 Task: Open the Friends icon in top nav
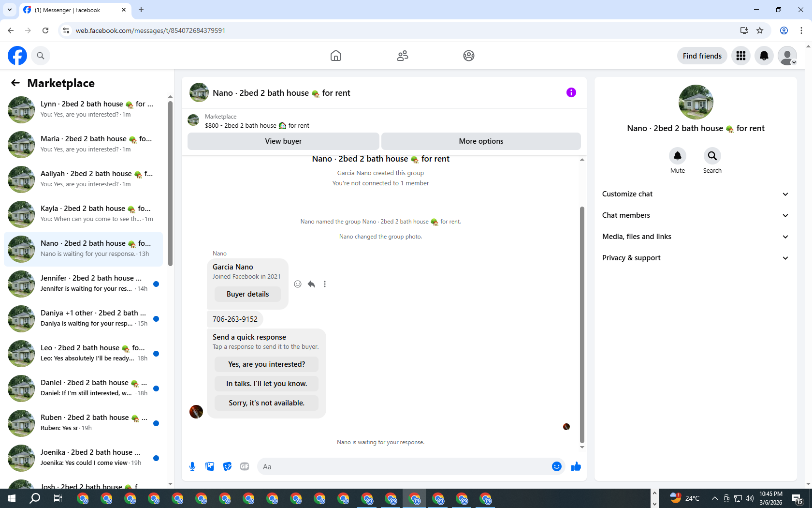[403, 56]
